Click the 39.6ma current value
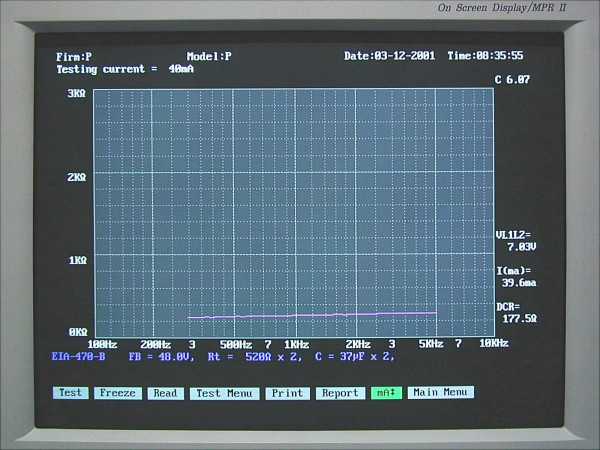Image resolution: width=600 pixels, height=450 pixels. (519, 283)
